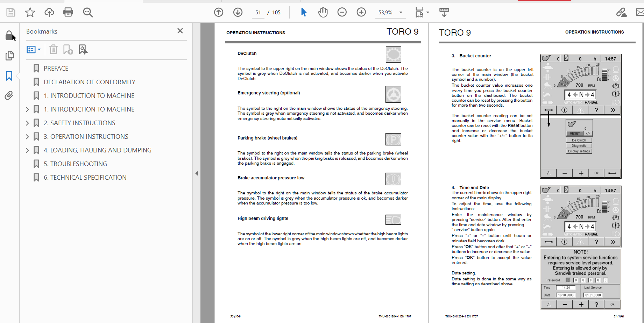Add a new bookmark

click(x=68, y=49)
